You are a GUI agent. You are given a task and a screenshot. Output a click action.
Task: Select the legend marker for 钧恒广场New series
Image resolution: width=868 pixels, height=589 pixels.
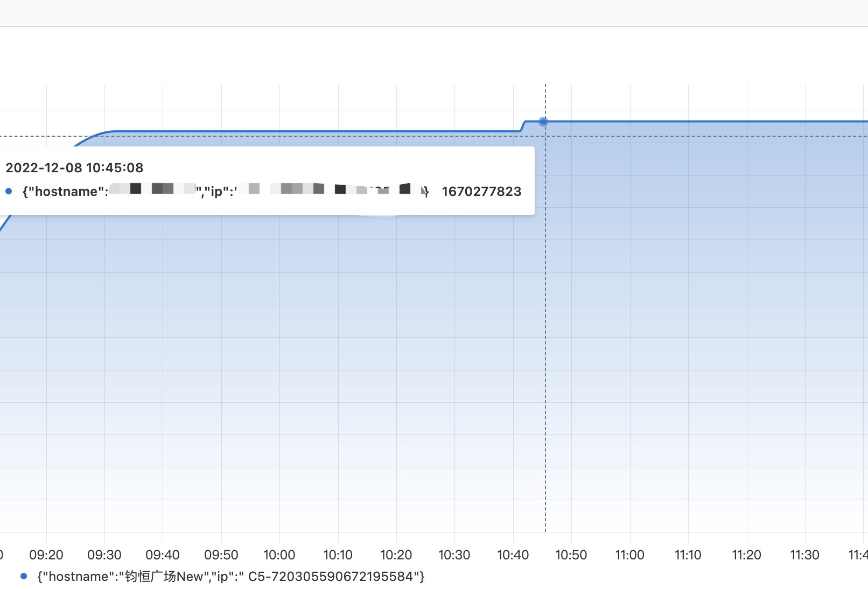23,576
